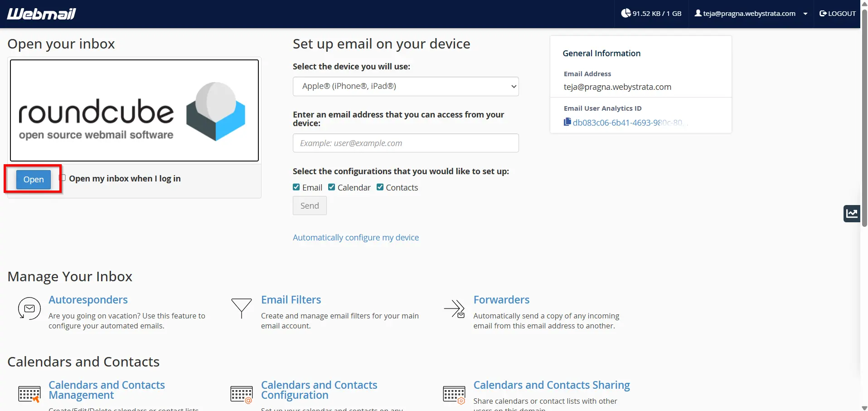
Task: Open Calendars and Contacts Configuration link
Action: click(319, 390)
